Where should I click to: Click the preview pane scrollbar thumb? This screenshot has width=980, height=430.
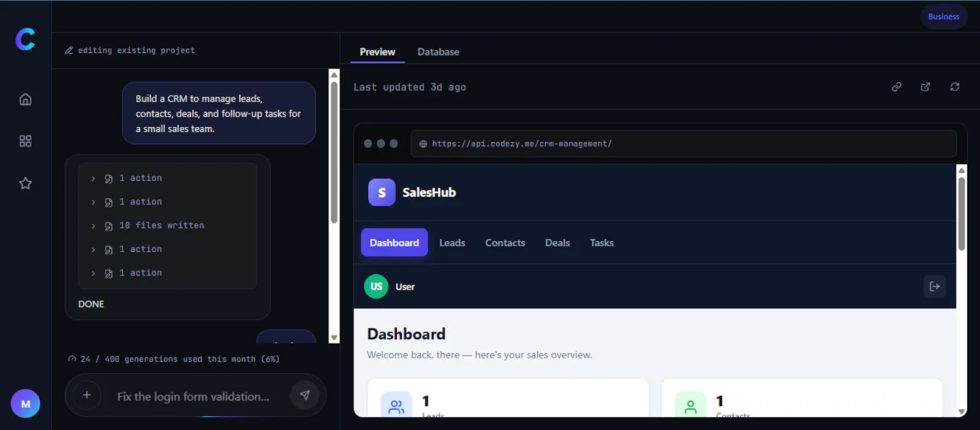point(962,213)
